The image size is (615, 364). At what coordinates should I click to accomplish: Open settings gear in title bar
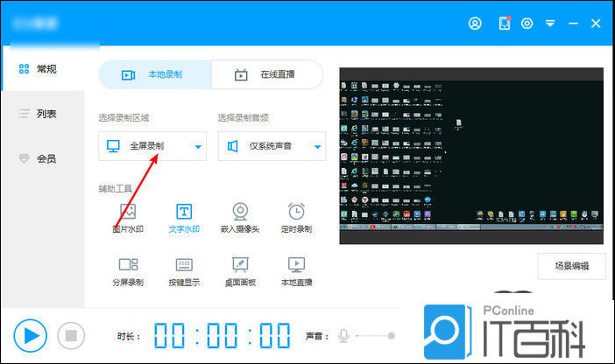pyautogui.click(x=527, y=24)
